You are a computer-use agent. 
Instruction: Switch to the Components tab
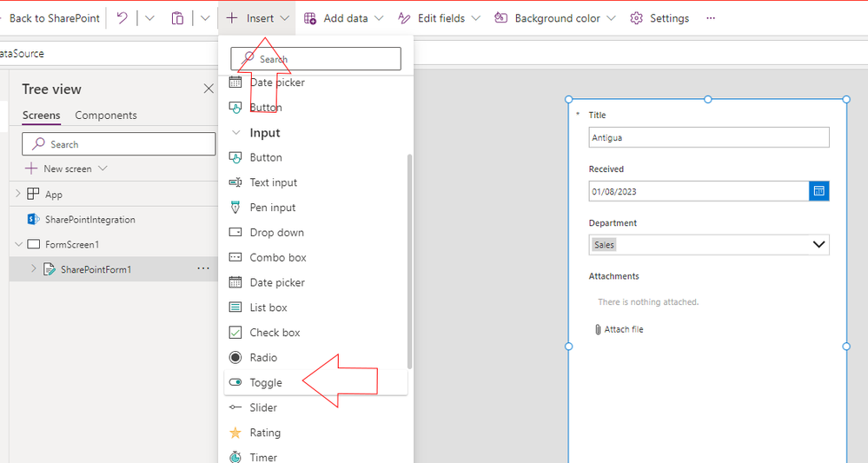coord(106,115)
